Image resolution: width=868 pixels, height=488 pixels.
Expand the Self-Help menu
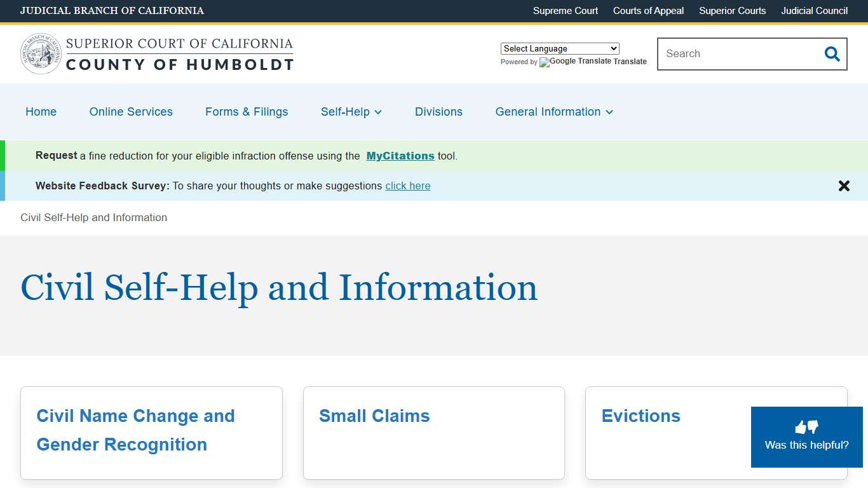[x=351, y=112]
